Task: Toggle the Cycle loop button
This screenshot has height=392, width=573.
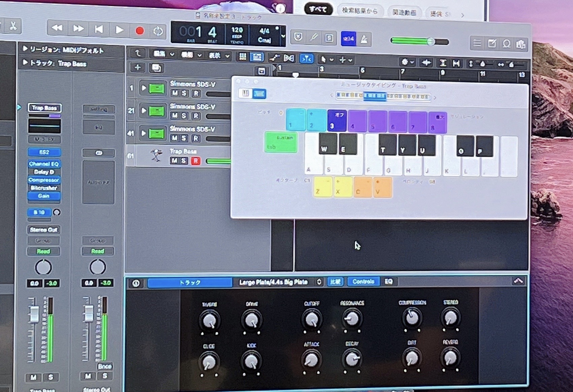Action: point(158,31)
